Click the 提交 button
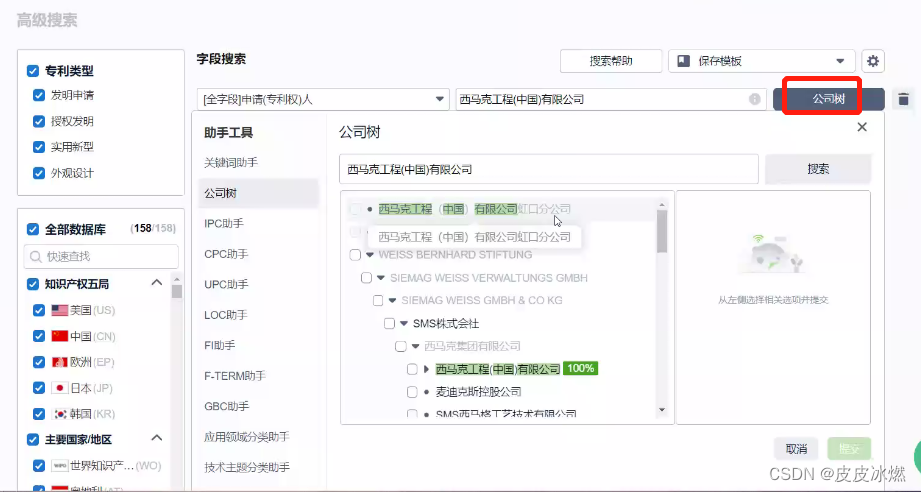This screenshot has width=921, height=492. [849, 449]
